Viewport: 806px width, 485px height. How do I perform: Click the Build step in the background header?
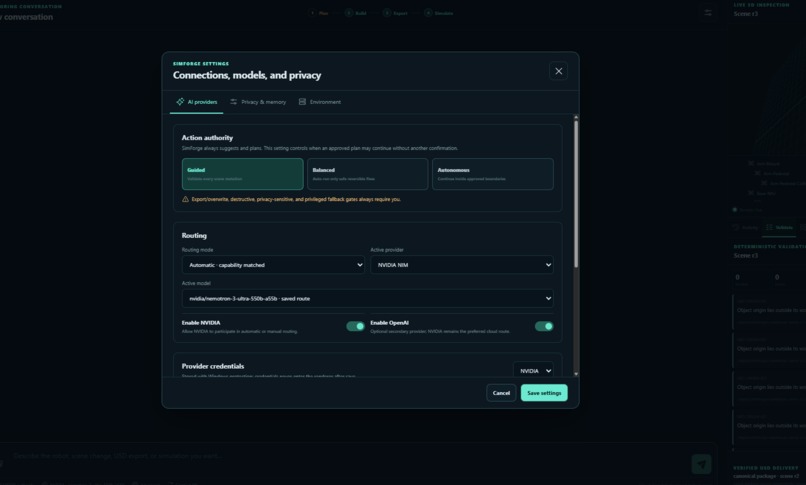356,13
